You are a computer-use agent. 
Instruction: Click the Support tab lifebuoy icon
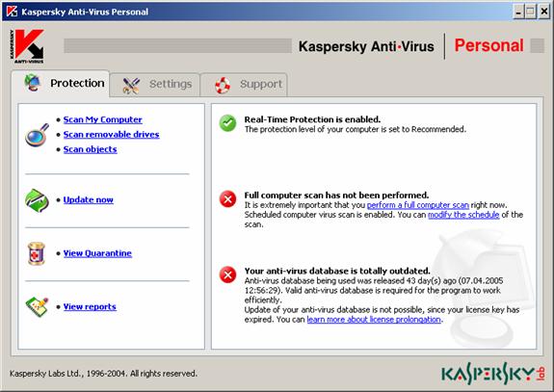[x=223, y=85]
